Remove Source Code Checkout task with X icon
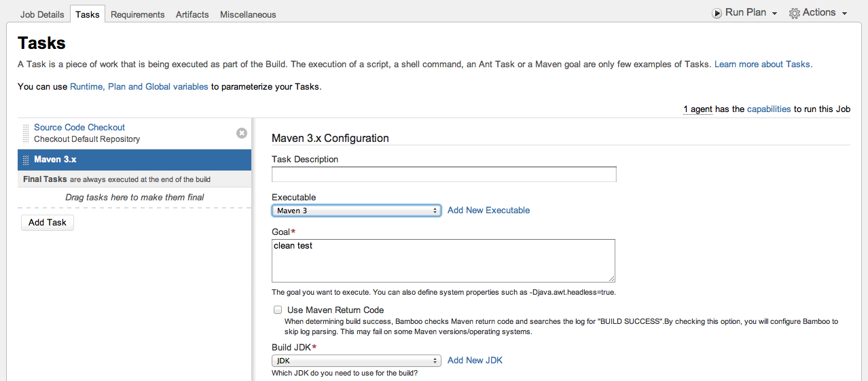The height and width of the screenshot is (381, 868). click(241, 133)
